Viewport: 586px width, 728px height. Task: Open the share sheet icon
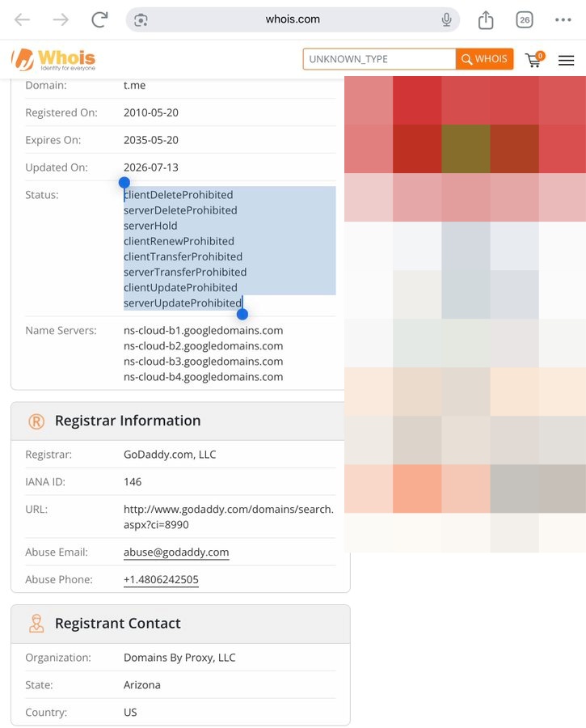coord(486,20)
